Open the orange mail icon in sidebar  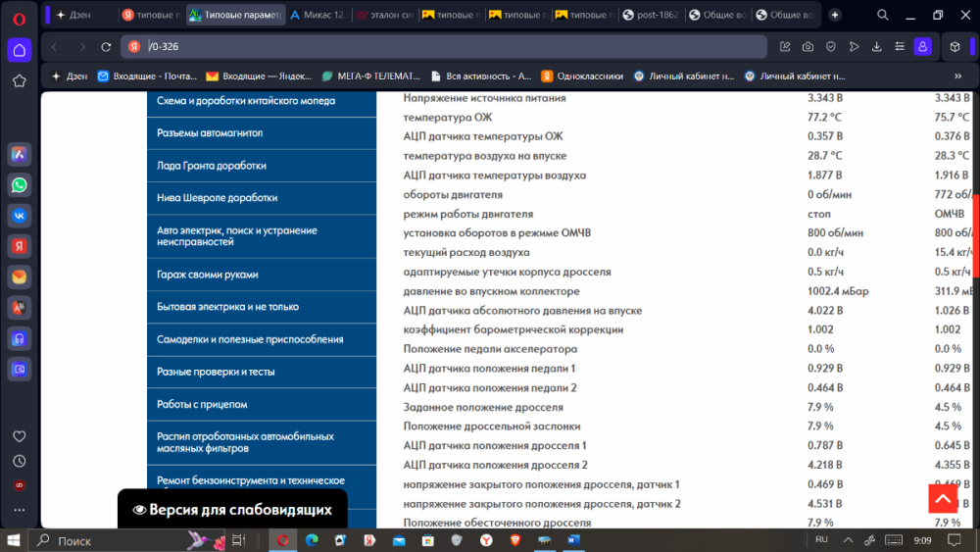pyautogui.click(x=20, y=276)
